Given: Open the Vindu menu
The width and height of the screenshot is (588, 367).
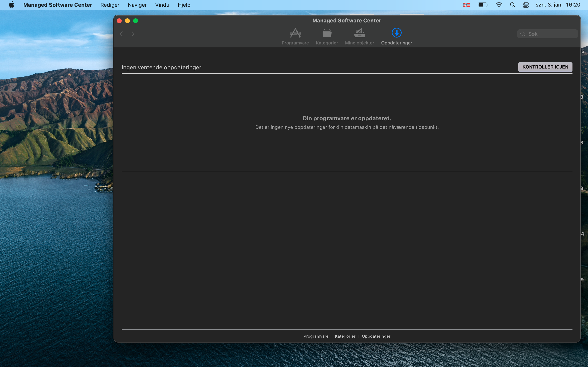Looking at the screenshot, I should tap(162, 5).
